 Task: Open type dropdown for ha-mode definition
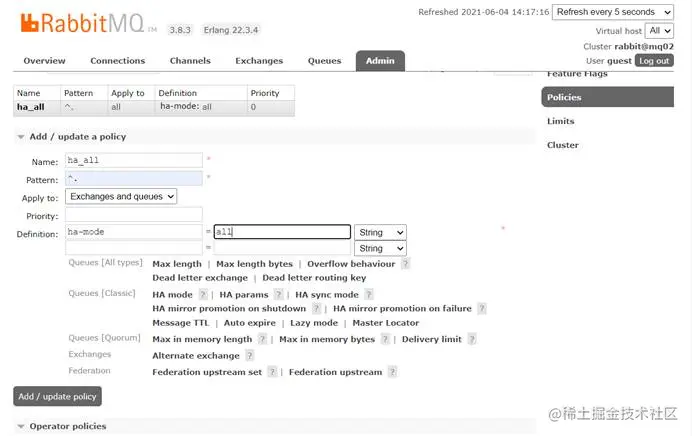[x=380, y=232]
